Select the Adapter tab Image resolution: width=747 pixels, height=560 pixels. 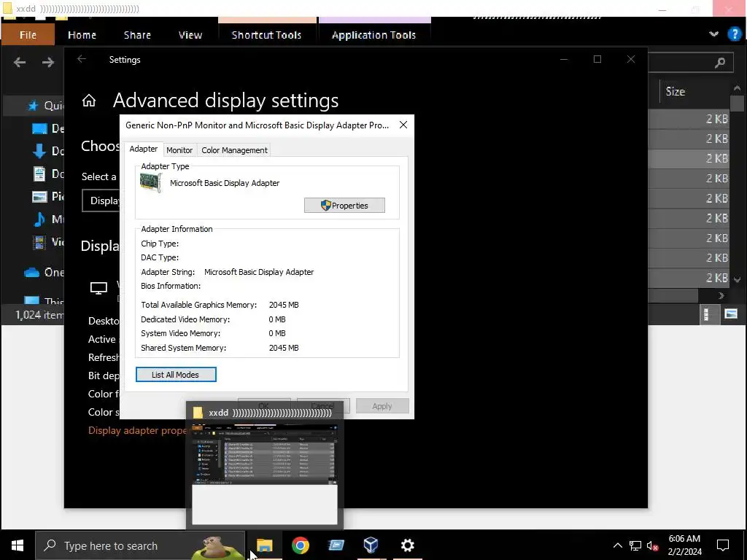(144, 149)
